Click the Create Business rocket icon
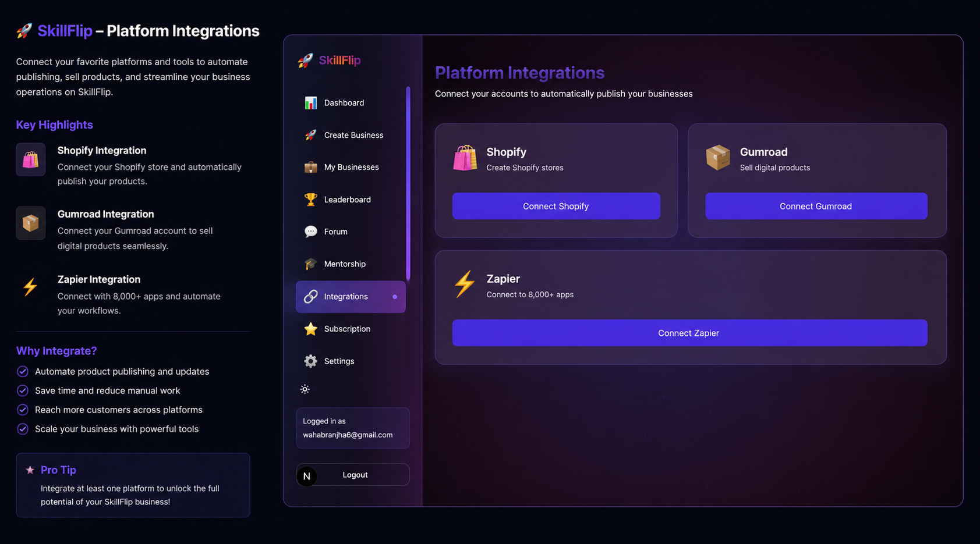 click(x=310, y=135)
